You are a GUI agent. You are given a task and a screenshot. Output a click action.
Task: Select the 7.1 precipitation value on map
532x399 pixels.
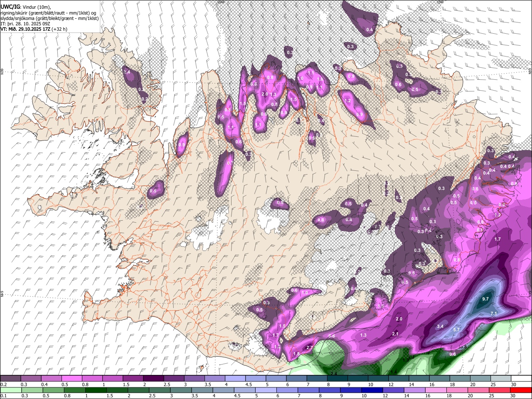pyautogui.click(x=494, y=313)
